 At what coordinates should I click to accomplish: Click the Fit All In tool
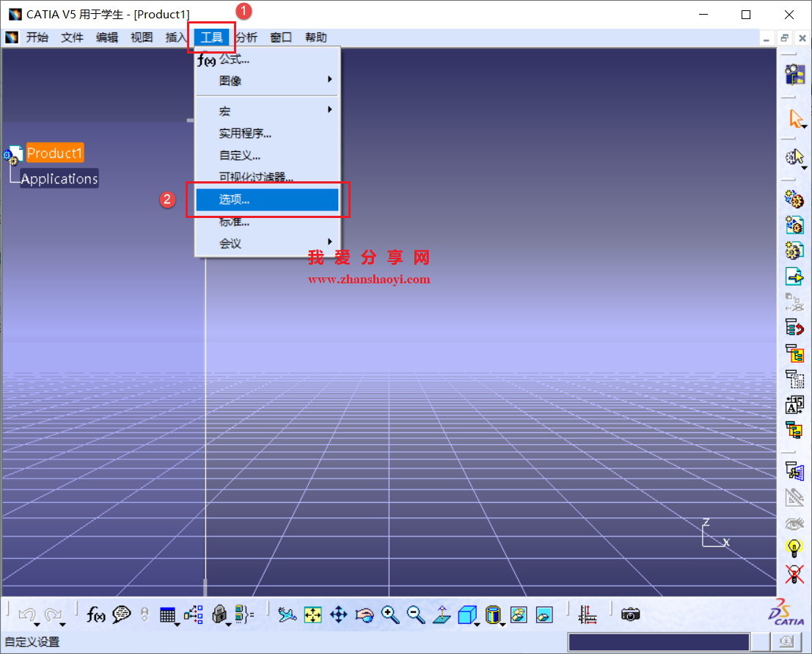pos(312,614)
